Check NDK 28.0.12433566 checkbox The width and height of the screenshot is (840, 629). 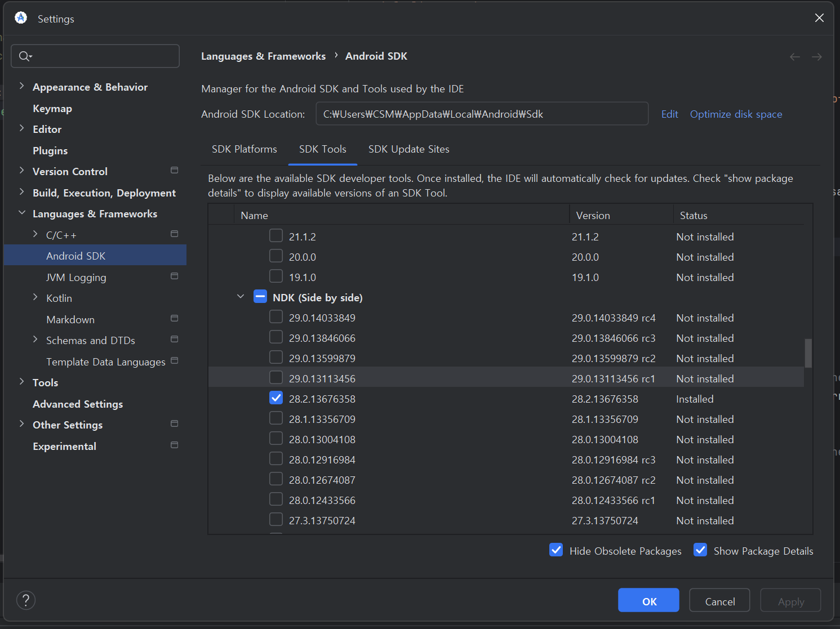coord(276,499)
